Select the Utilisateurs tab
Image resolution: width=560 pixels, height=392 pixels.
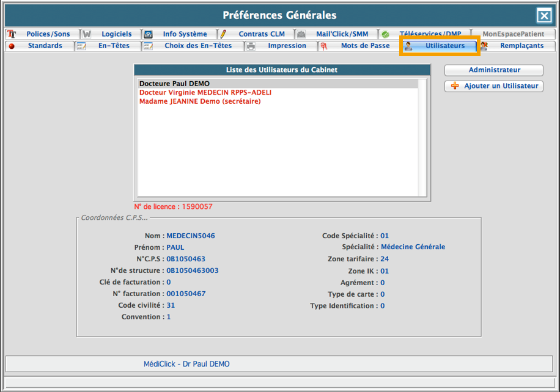(444, 46)
